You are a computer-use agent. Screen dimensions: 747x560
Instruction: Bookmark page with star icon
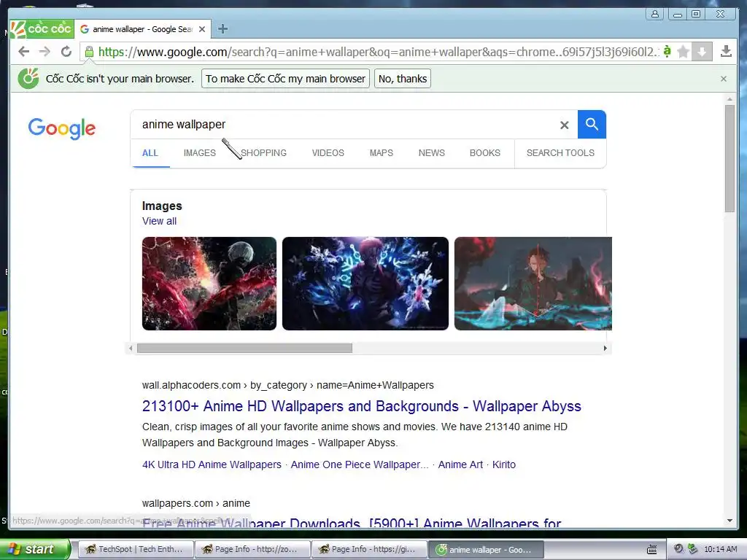tap(683, 52)
